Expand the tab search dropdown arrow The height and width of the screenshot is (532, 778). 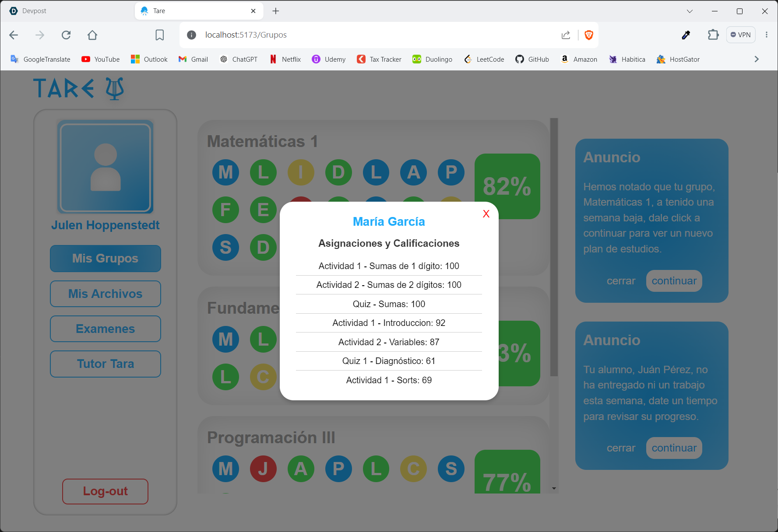[690, 11]
